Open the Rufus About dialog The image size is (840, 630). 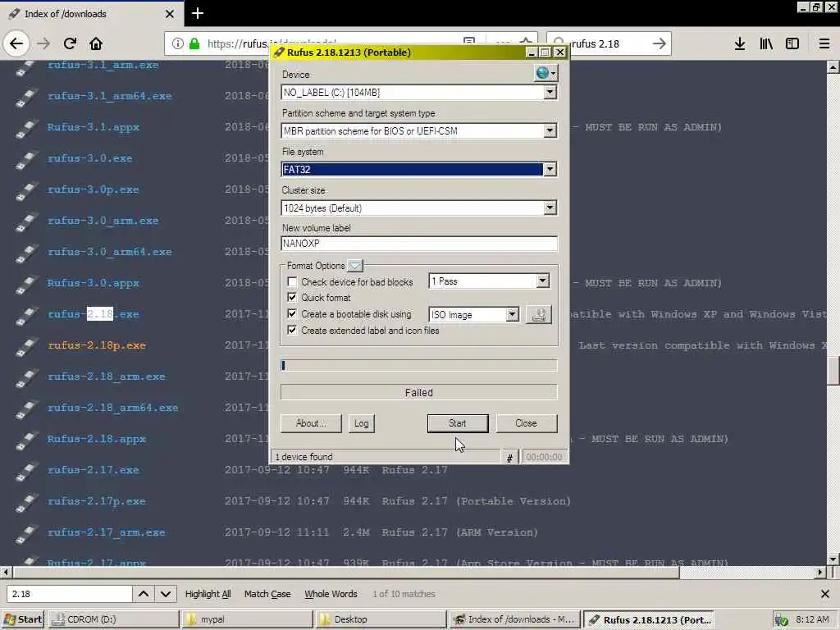point(311,423)
